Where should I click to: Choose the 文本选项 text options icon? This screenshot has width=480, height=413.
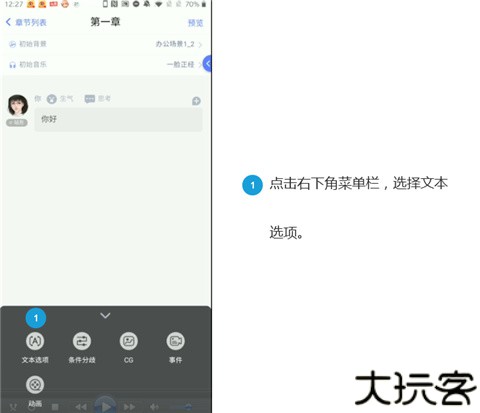click(35, 341)
